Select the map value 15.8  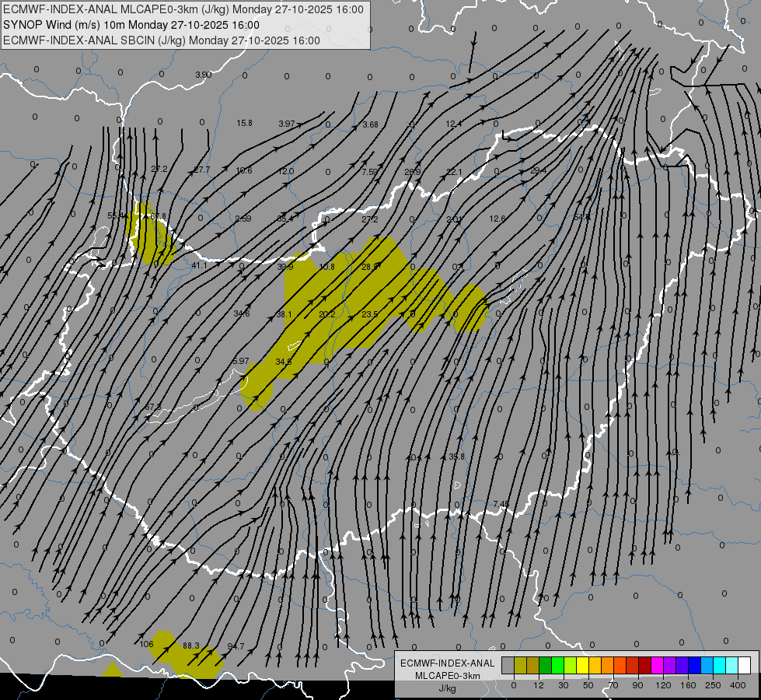(245, 124)
